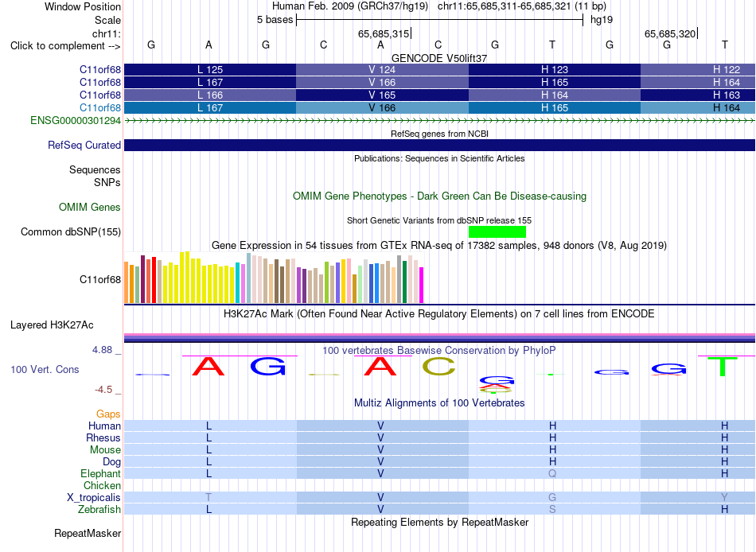Select the C11orf68 label beside GTEx bars
Screen dimensions: 756x552
click(x=99, y=280)
